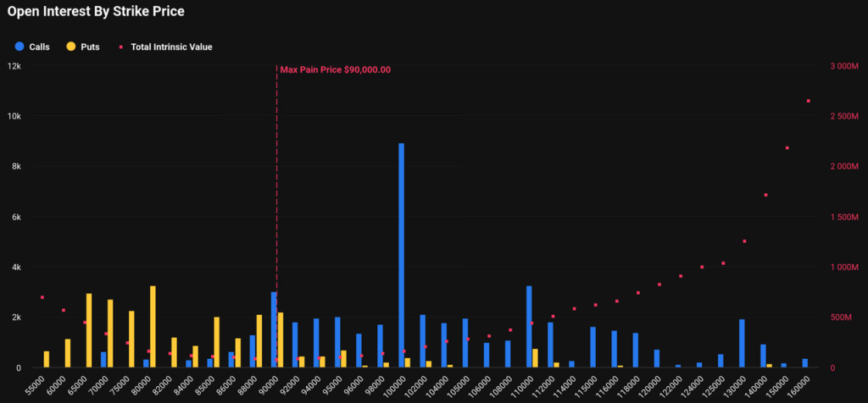Screen dimensions: 868x403
Task: Click the yellow put bar at 65000 strike
Action: coord(89,330)
